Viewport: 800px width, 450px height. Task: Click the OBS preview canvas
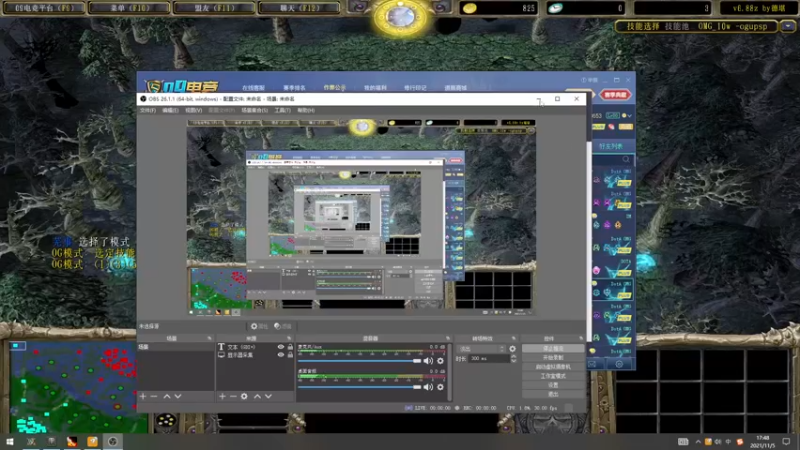(x=361, y=216)
